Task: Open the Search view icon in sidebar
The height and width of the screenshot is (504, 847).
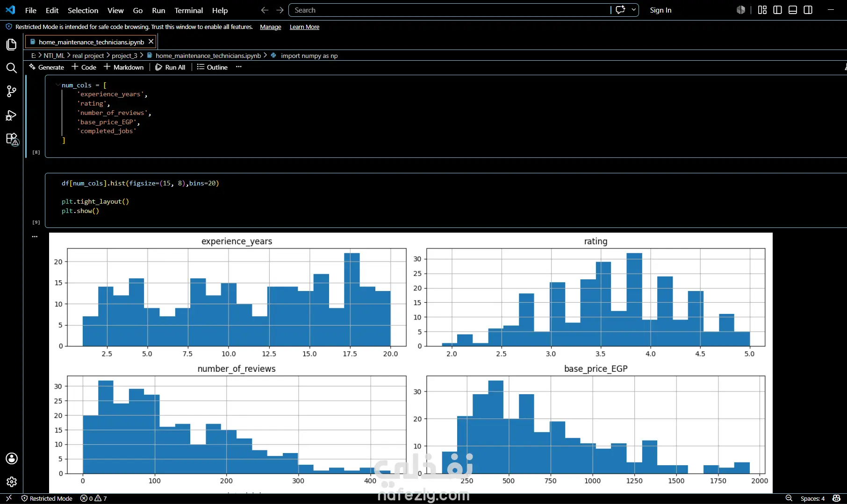Action: (x=11, y=68)
